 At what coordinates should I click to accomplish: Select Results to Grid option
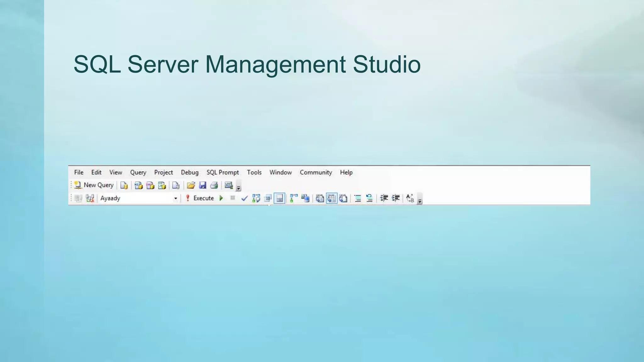coord(331,198)
